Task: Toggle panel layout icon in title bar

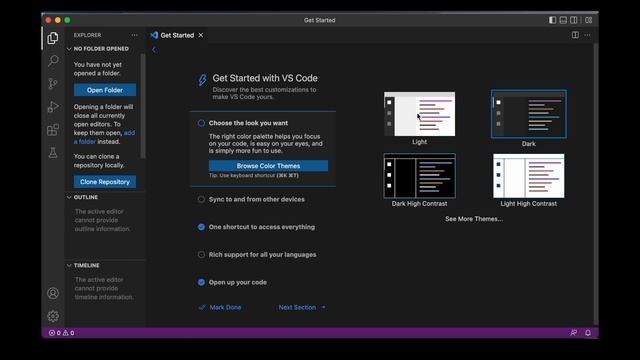Action: click(563, 20)
